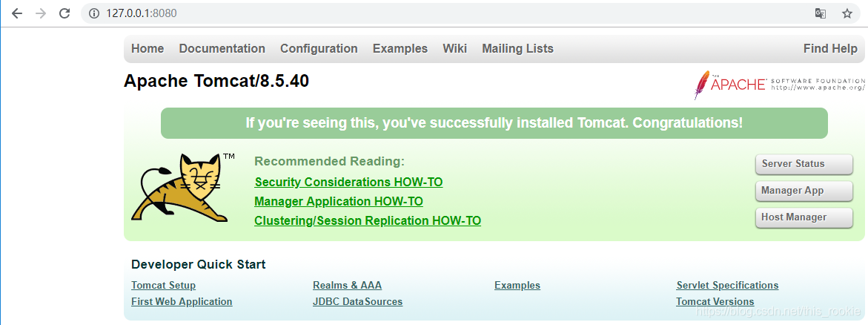Open the Configuration nav item
Image resolution: width=868 pixels, height=325 pixels.
tap(319, 49)
